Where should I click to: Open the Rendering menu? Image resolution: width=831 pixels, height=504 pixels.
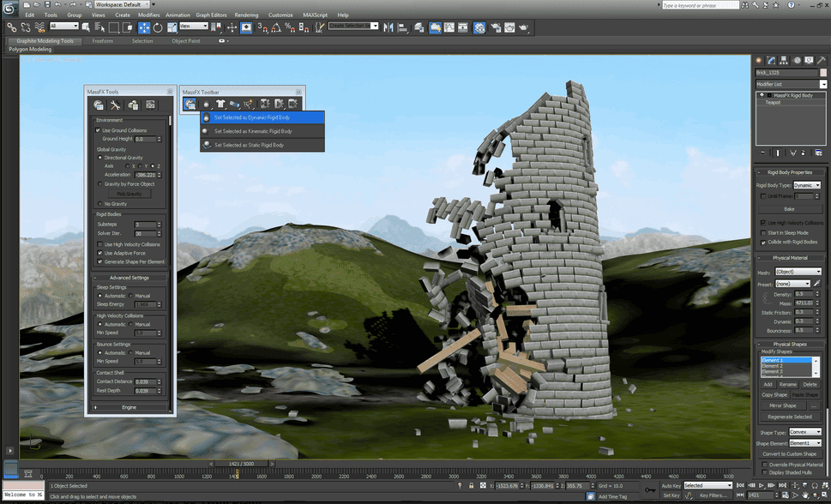click(246, 15)
